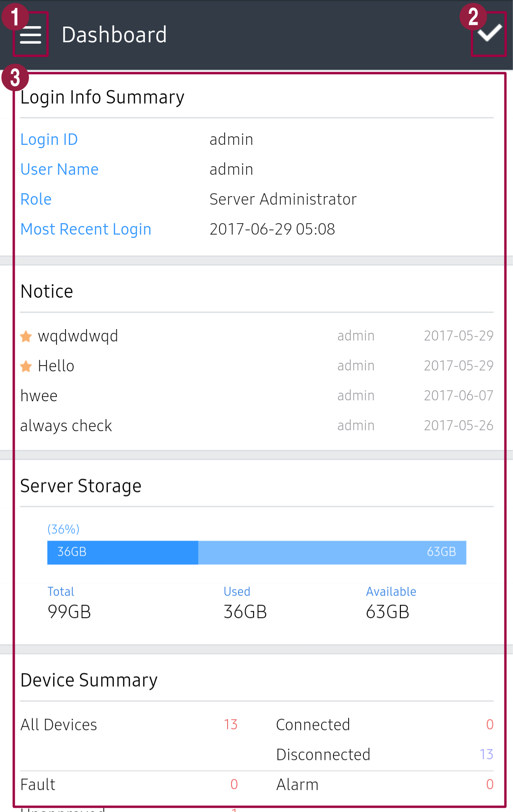Open the Server Storage section
This screenshot has width=513, height=812.
81,485
